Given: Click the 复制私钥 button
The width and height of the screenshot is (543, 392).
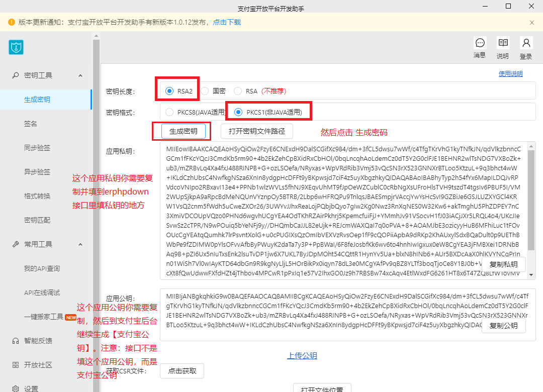Looking at the screenshot, I should coord(503,264).
